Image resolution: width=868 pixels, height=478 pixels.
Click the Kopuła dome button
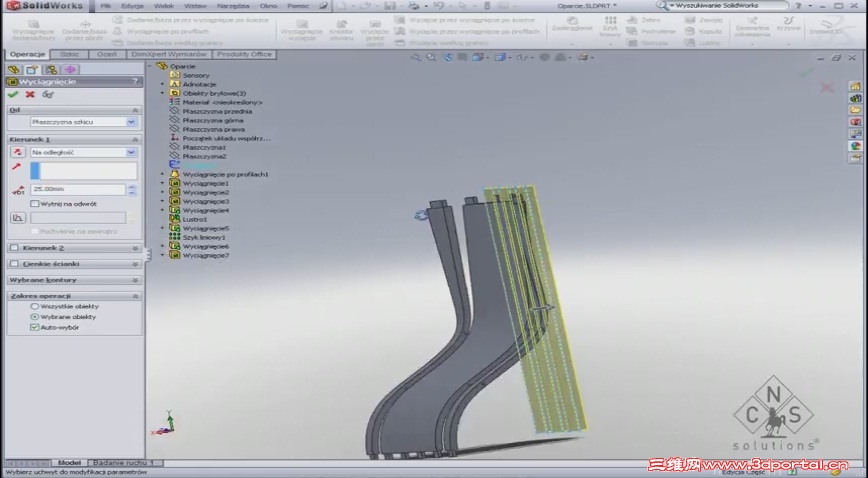coord(703,32)
